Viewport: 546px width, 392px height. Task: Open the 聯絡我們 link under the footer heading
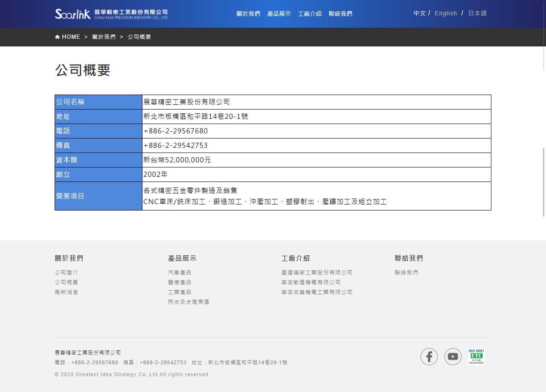[x=407, y=272]
